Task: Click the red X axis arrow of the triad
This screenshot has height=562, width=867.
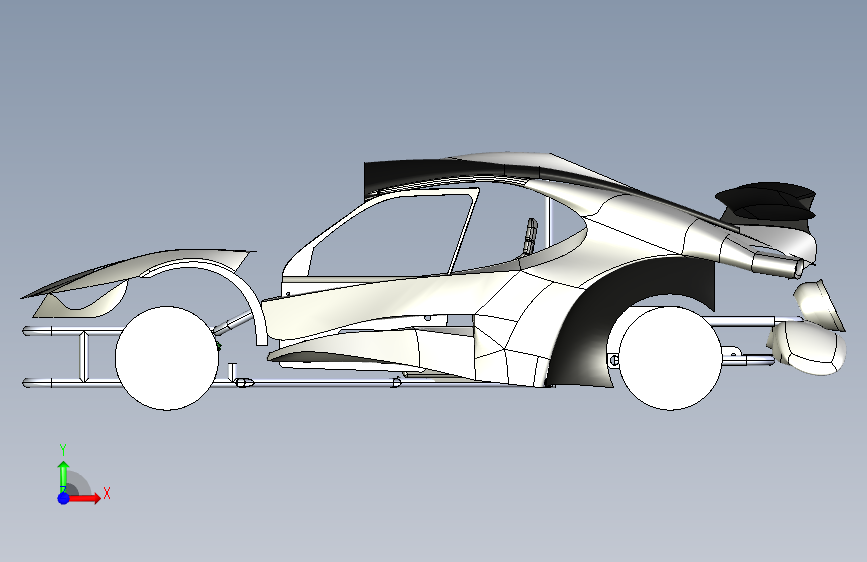Action: [86, 498]
